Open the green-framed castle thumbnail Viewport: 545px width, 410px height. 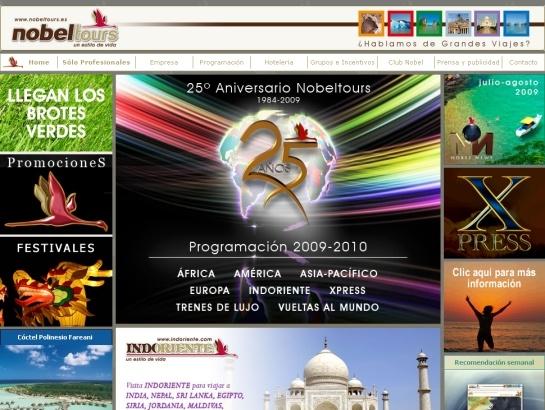429,24
